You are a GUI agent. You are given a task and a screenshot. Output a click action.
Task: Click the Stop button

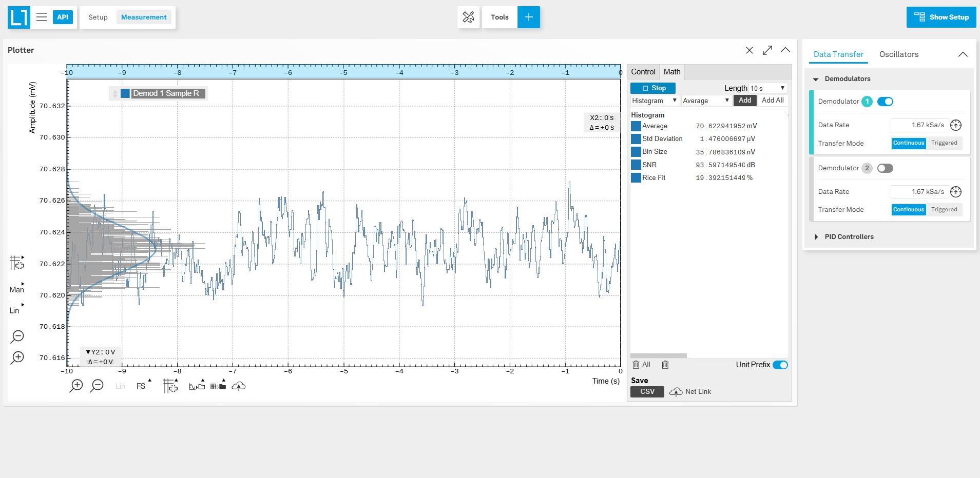[653, 88]
